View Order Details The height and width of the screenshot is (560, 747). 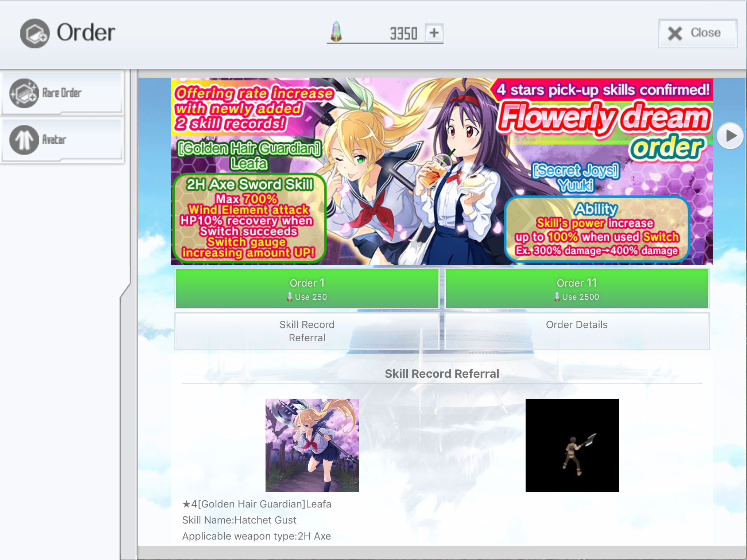tap(577, 331)
